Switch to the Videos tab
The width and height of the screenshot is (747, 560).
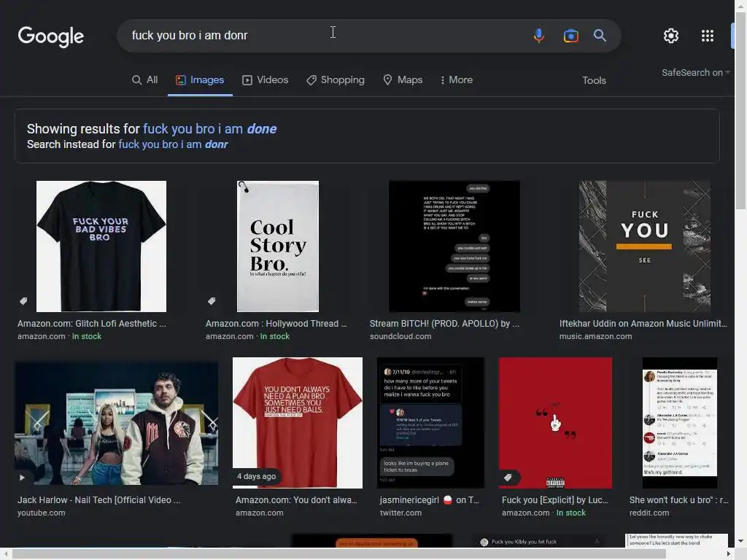point(265,80)
